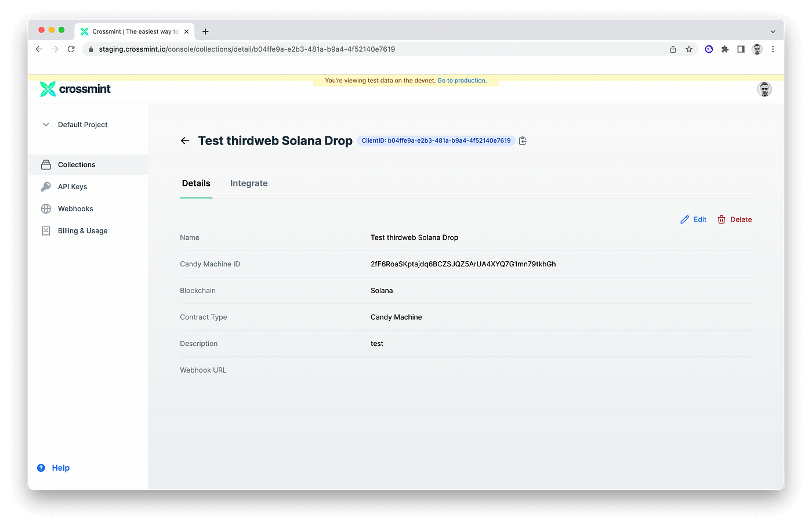
Task: Click the Collections sidebar icon
Action: click(x=46, y=165)
